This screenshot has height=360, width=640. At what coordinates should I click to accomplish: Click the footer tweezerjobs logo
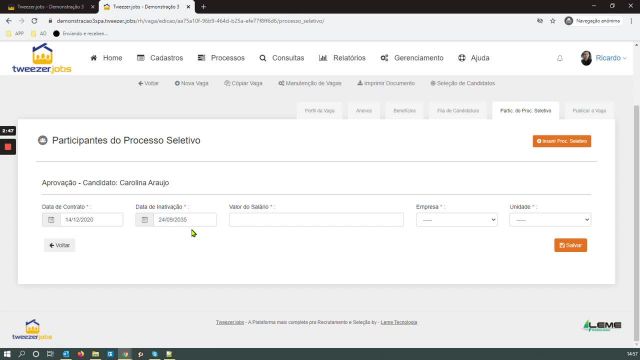[x=32, y=330]
